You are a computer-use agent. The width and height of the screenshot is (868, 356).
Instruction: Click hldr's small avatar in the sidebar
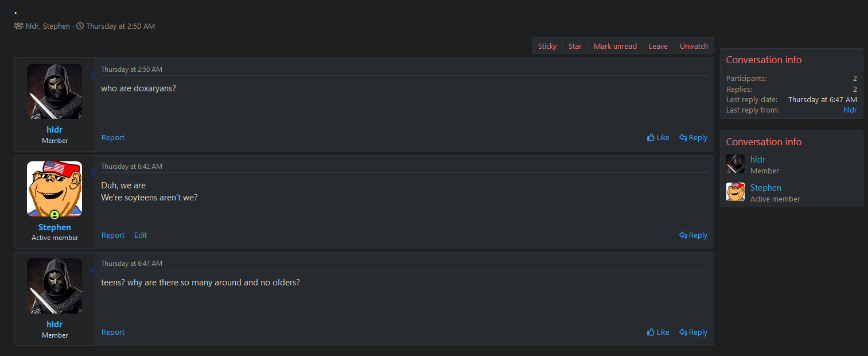(x=735, y=164)
